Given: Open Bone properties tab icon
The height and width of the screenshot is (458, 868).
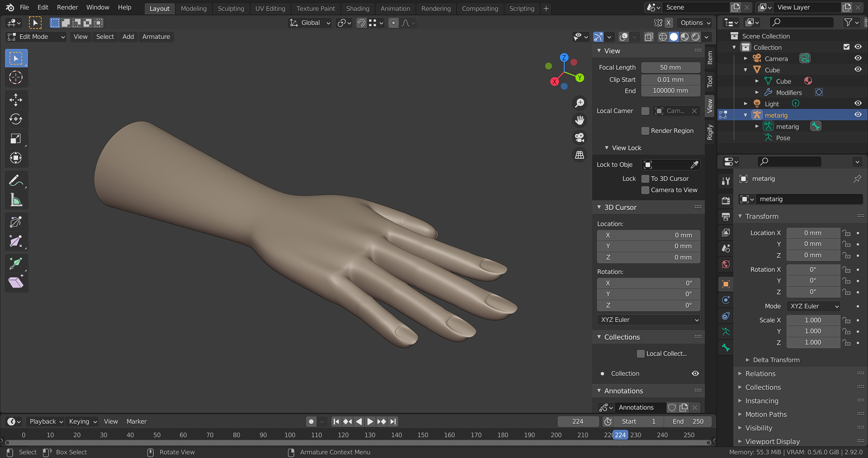Looking at the screenshot, I should click(726, 348).
